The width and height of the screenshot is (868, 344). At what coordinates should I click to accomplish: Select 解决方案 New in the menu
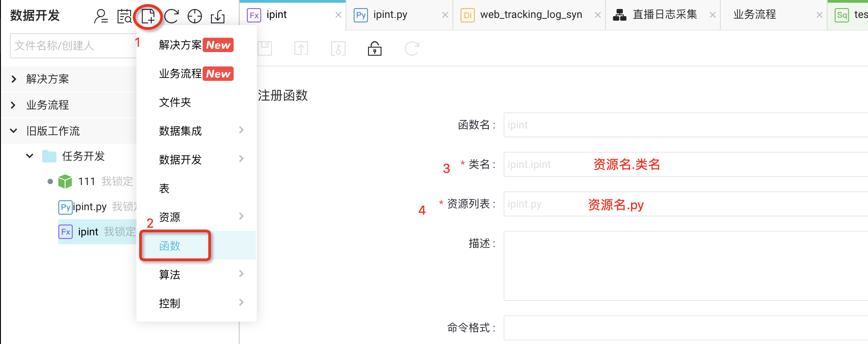pyautogui.click(x=197, y=45)
